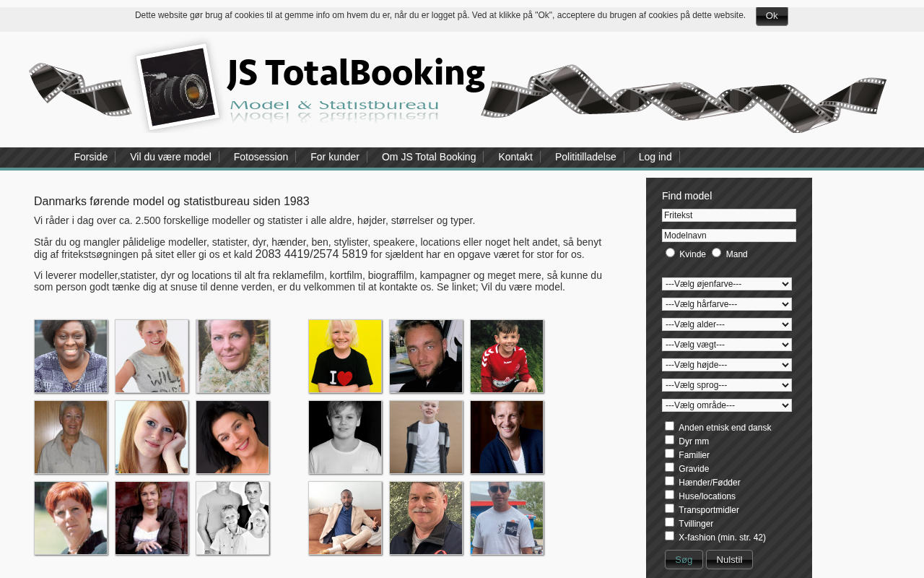Image resolution: width=924 pixels, height=578 pixels.
Task: Select the man with sunglasses thumbnail
Action: [x=507, y=518]
